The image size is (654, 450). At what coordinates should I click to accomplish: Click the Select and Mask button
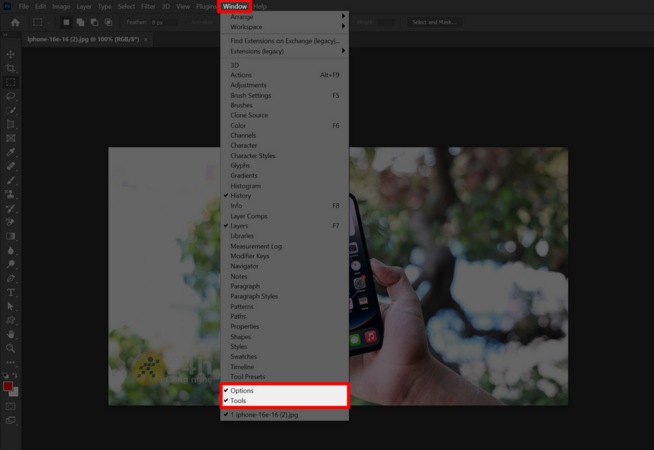tap(434, 22)
